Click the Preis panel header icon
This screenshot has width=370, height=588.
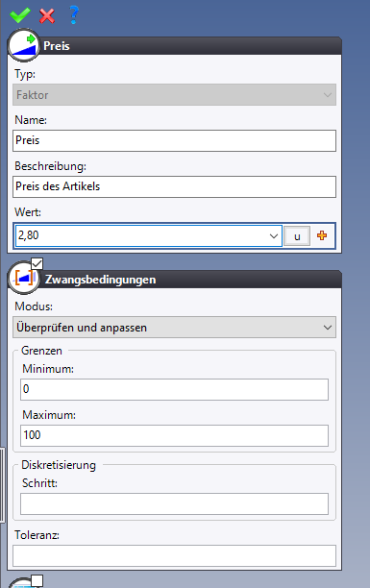[x=24, y=45]
